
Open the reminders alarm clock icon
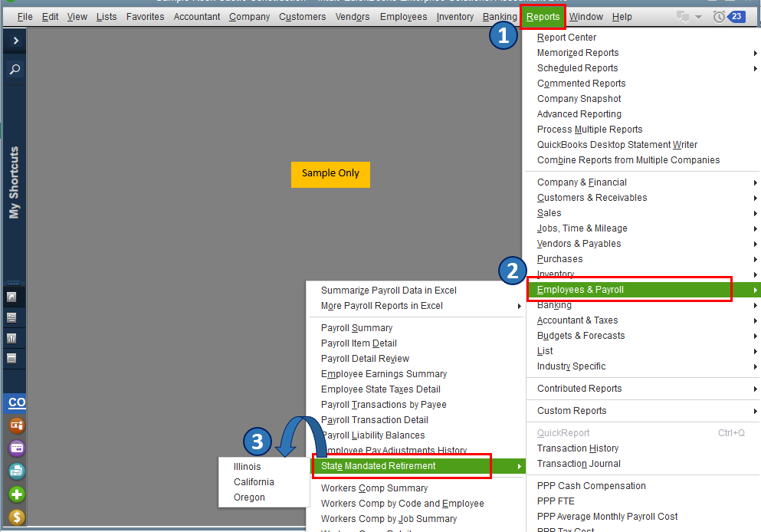click(x=719, y=17)
